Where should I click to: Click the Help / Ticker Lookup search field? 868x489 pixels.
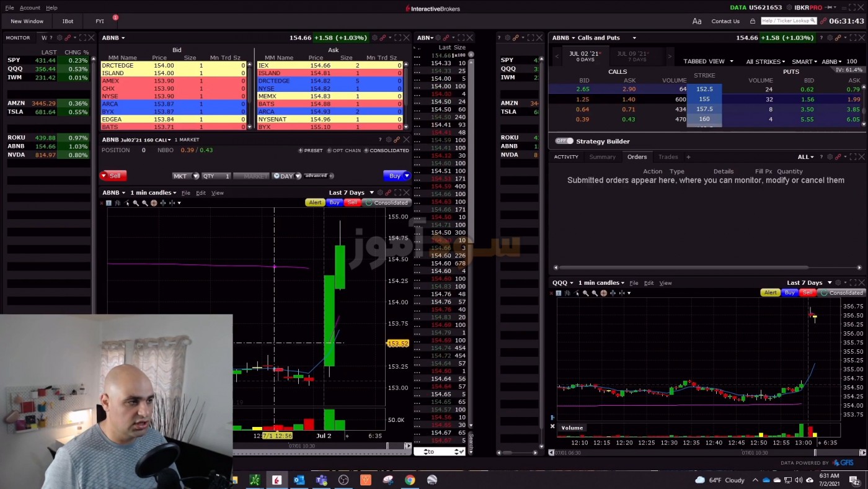coord(789,21)
